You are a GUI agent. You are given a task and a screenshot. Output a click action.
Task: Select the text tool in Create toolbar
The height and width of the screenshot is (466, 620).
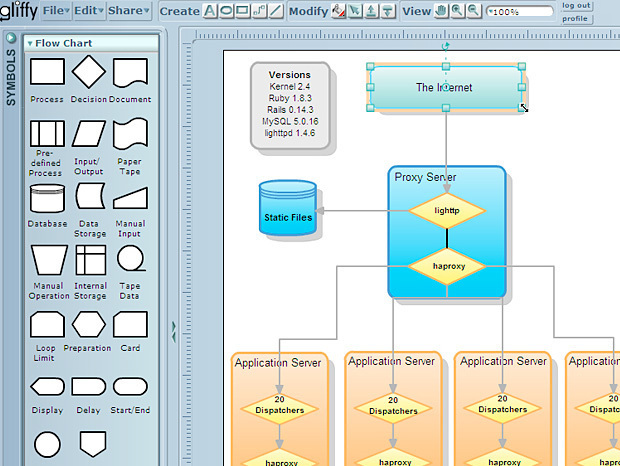tap(211, 11)
